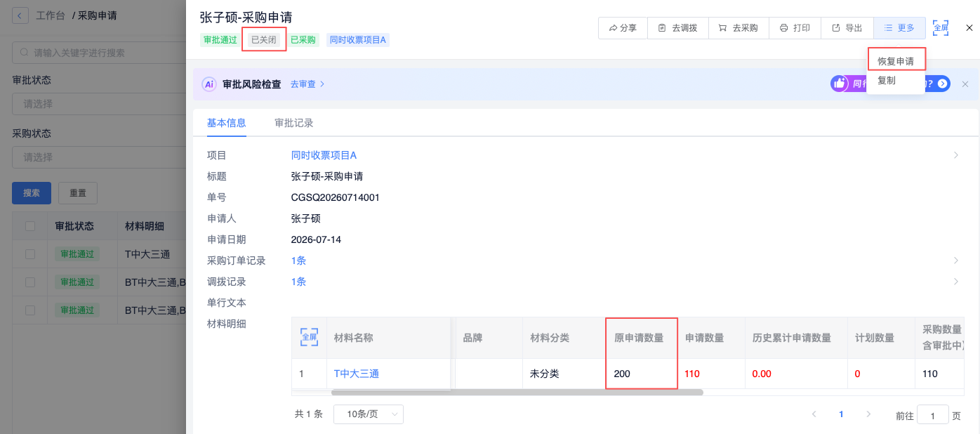This screenshot has width=980, height=434.
Task: Expand the 项目 row chevron
Action: [x=956, y=155]
